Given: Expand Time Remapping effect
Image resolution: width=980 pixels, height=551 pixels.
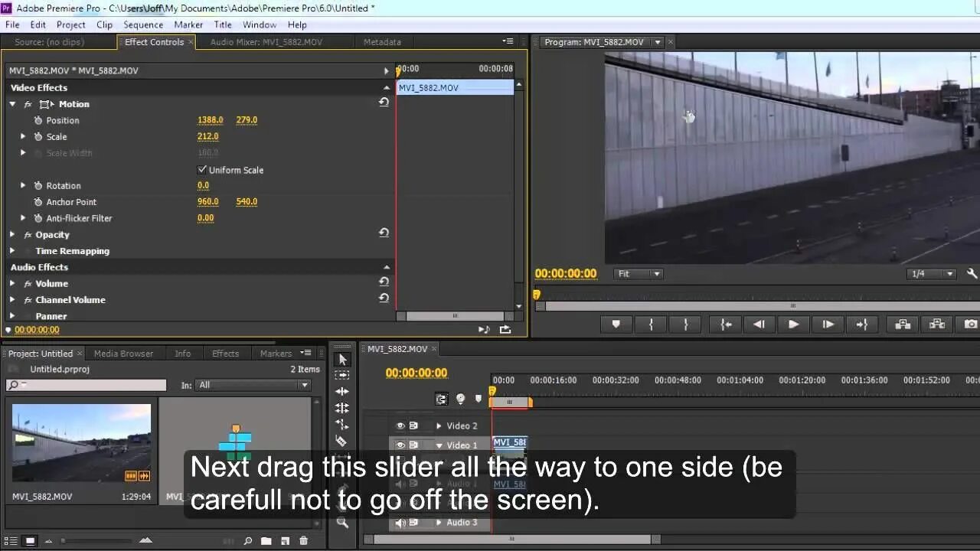Looking at the screenshot, I should pos(12,251).
